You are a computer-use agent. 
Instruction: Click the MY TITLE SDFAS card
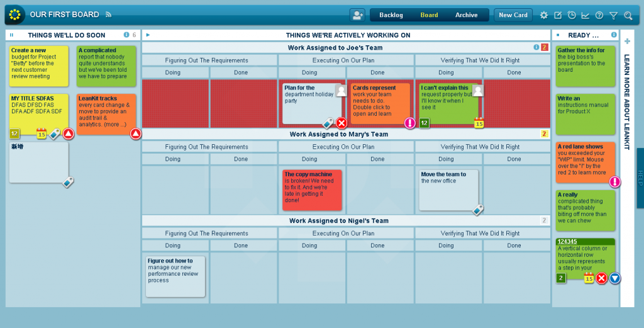38,114
